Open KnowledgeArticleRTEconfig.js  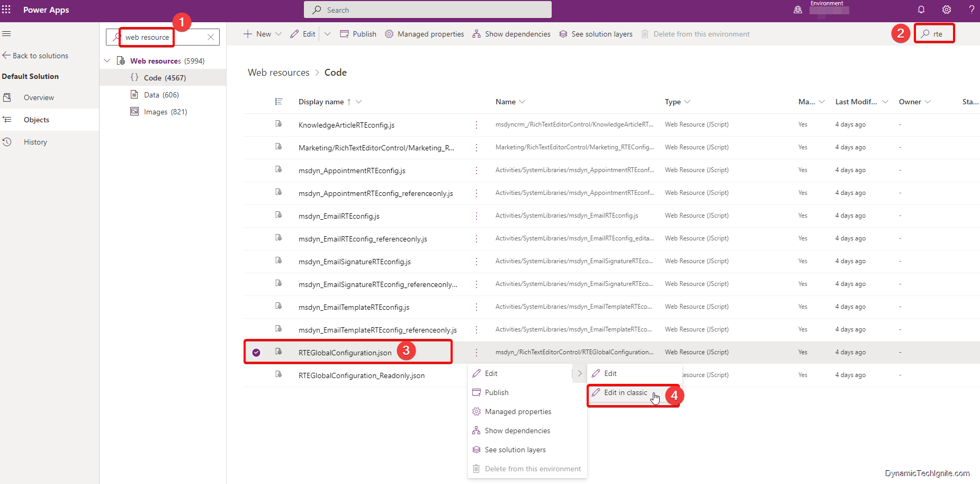pyautogui.click(x=346, y=125)
